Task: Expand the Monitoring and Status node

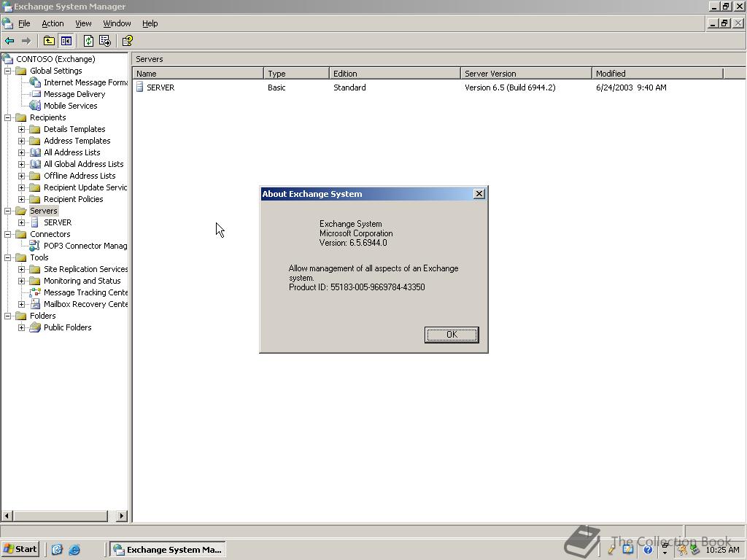Action: click(21, 281)
